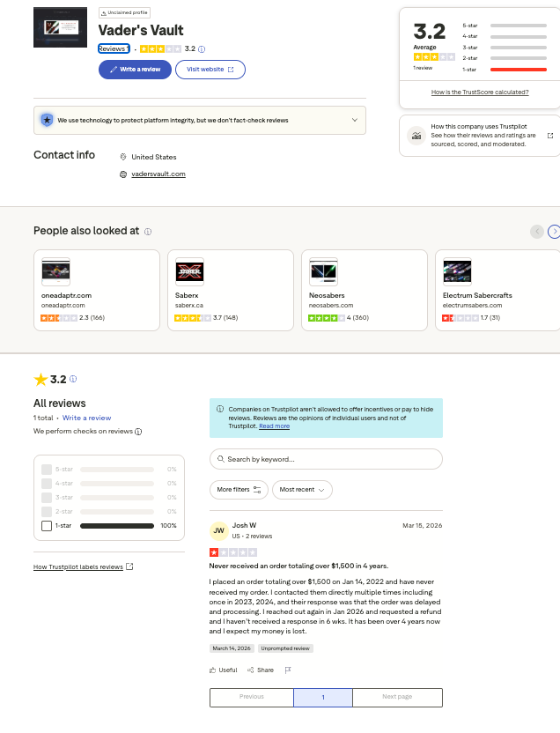Toggle the 4-star filter checkbox

pyautogui.click(x=47, y=484)
